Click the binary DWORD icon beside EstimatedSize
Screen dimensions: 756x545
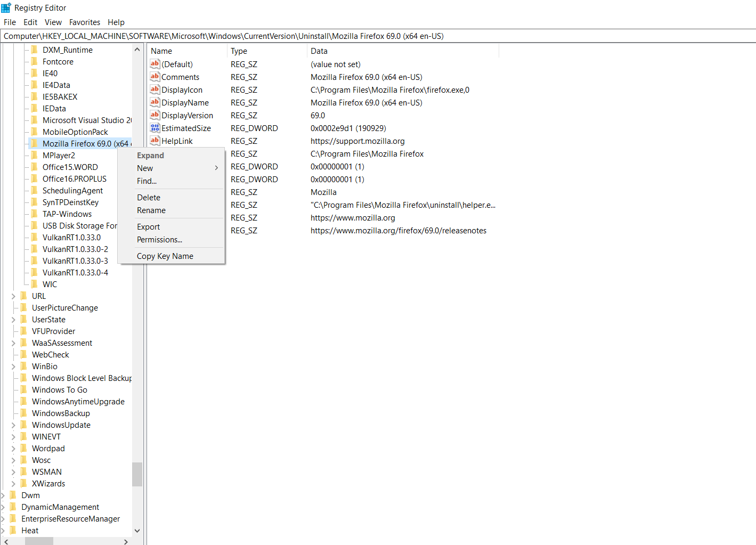(x=155, y=128)
